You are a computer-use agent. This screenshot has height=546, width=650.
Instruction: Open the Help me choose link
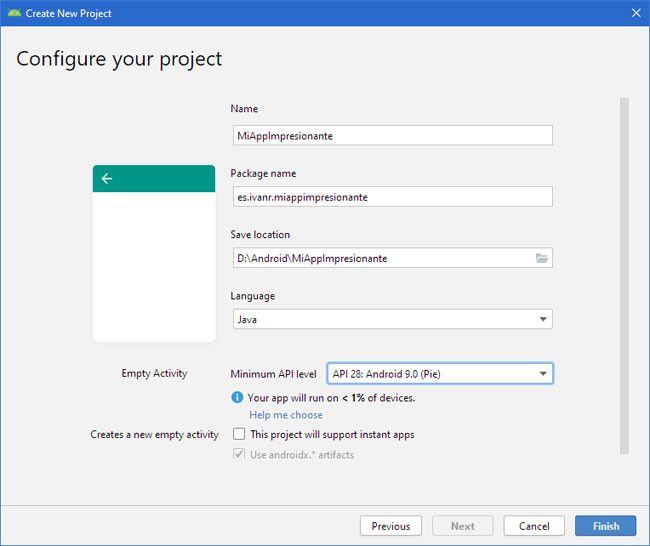click(286, 415)
